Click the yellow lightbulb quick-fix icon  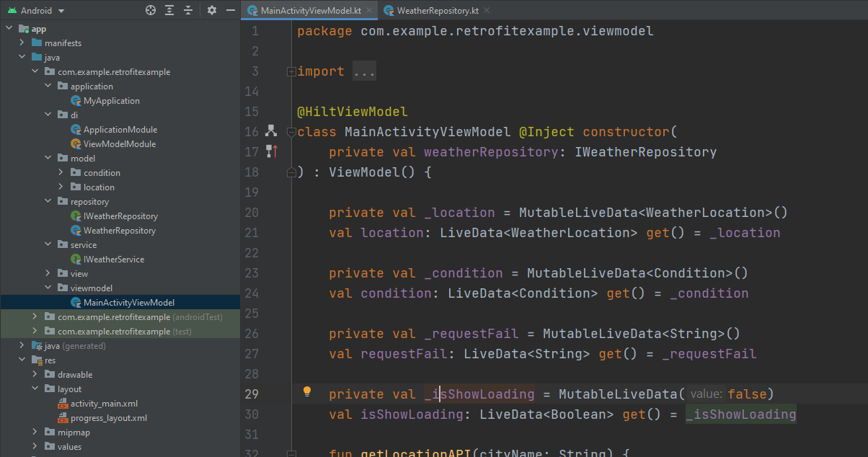(x=306, y=391)
